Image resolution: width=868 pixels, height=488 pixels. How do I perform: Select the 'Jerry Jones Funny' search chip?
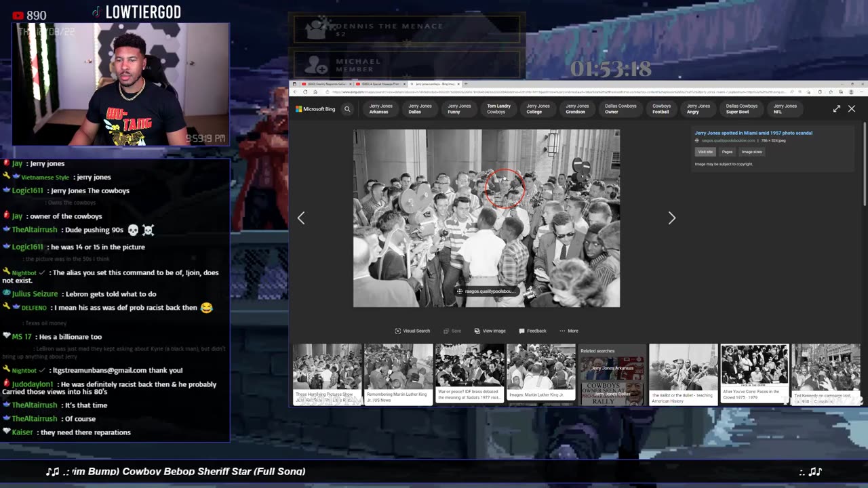[459, 108]
